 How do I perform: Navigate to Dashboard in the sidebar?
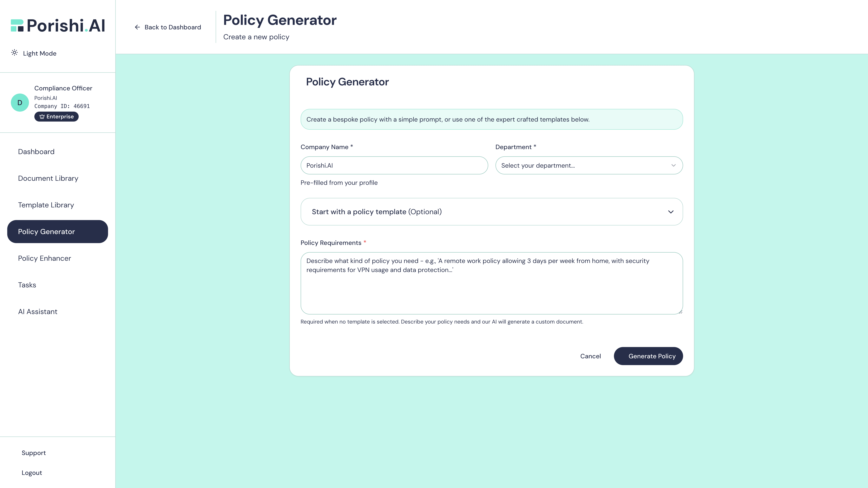point(36,152)
